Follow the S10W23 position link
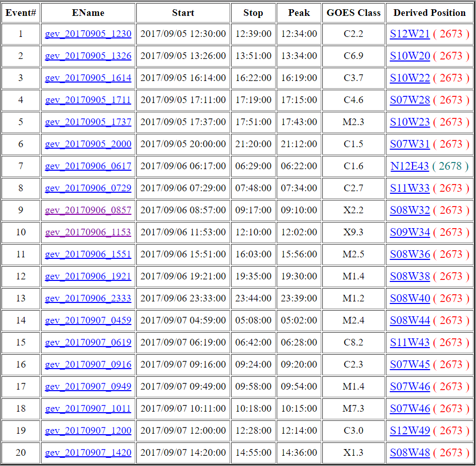 pyautogui.click(x=410, y=122)
